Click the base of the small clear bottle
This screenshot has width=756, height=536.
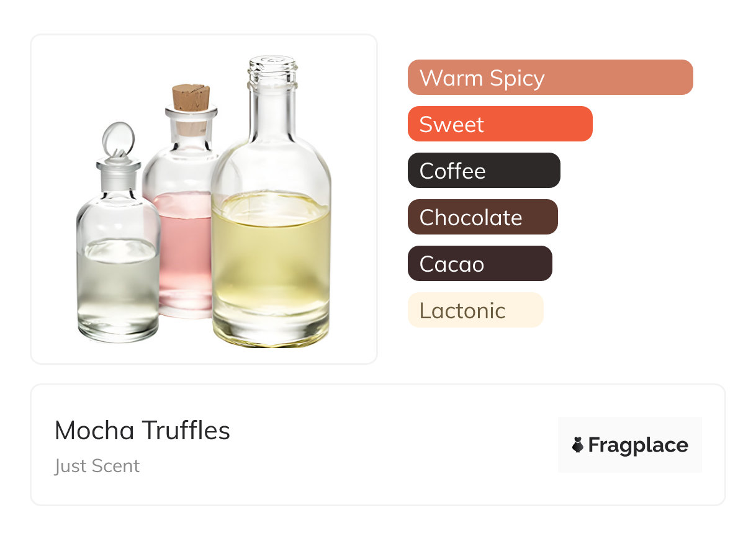coord(118,332)
